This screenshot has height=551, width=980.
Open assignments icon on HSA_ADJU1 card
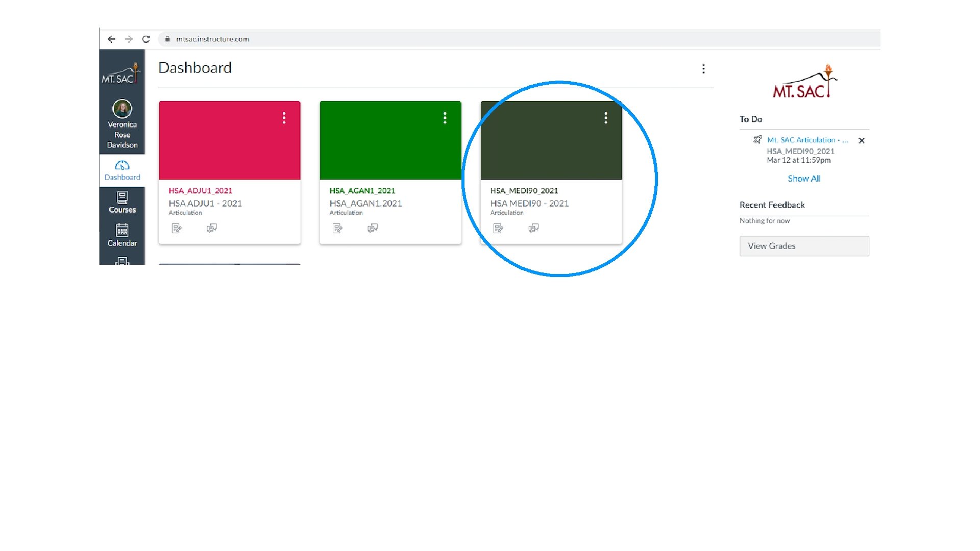(177, 229)
